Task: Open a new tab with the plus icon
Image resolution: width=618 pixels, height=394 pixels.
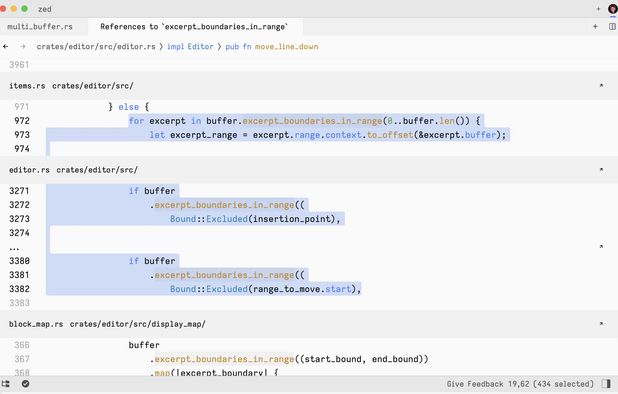Action: click(595, 26)
